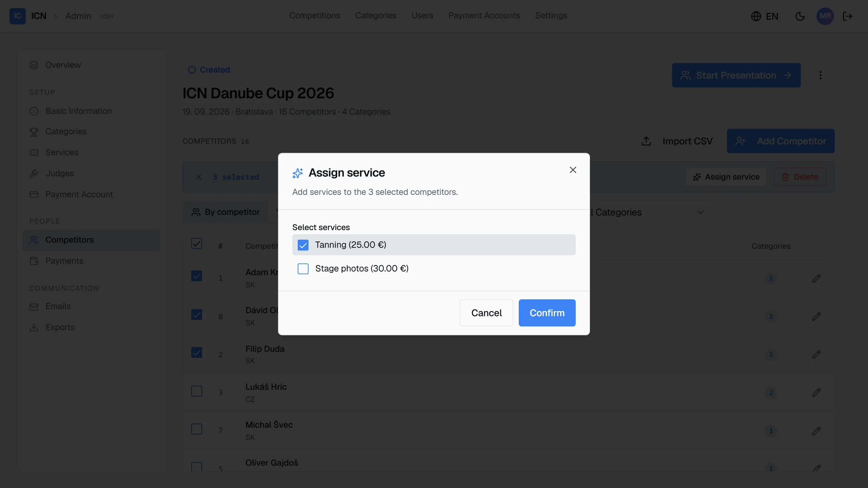Viewport: 868px width, 488px height.
Task: Switch to By competitor view tab
Action: 225,212
